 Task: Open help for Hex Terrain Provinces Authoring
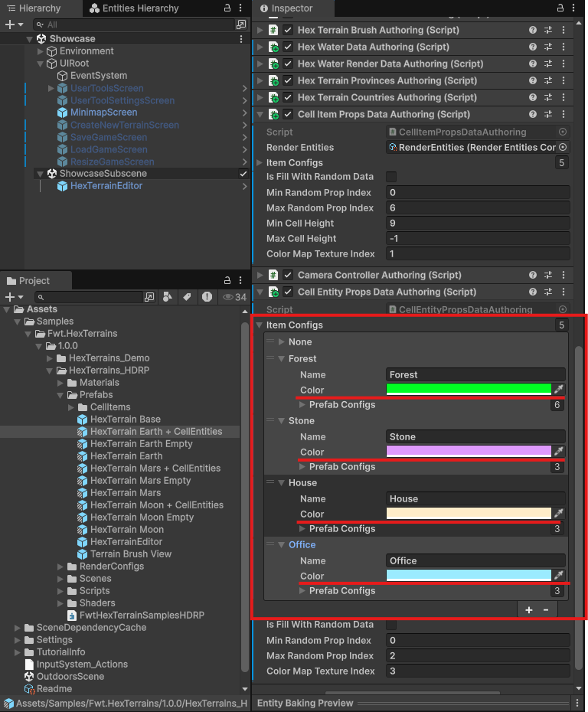pyautogui.click(x=533, y=80)
